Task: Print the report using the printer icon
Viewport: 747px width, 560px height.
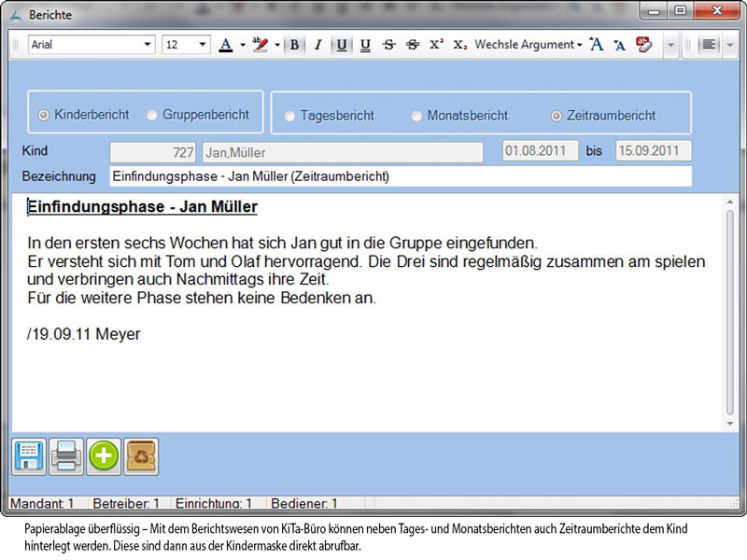Action: coord(66,455)
